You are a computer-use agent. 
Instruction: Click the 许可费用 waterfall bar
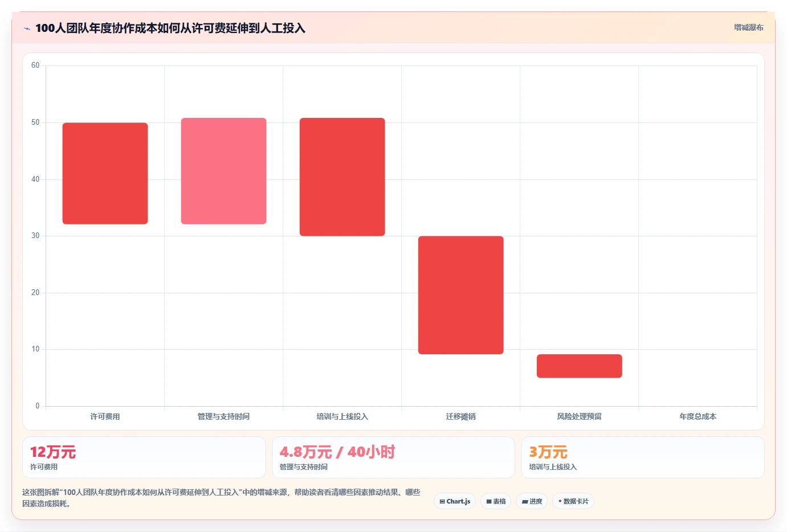point(105,173)
